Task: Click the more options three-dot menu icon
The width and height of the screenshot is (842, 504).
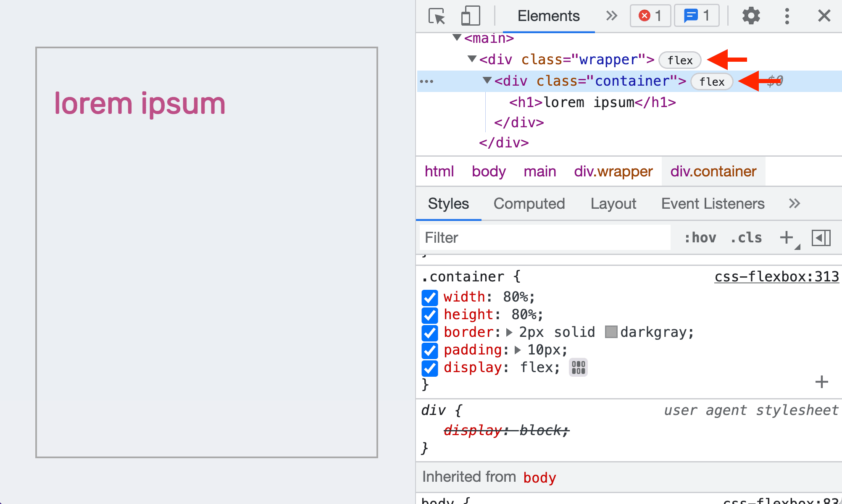Action: [788, 16]
